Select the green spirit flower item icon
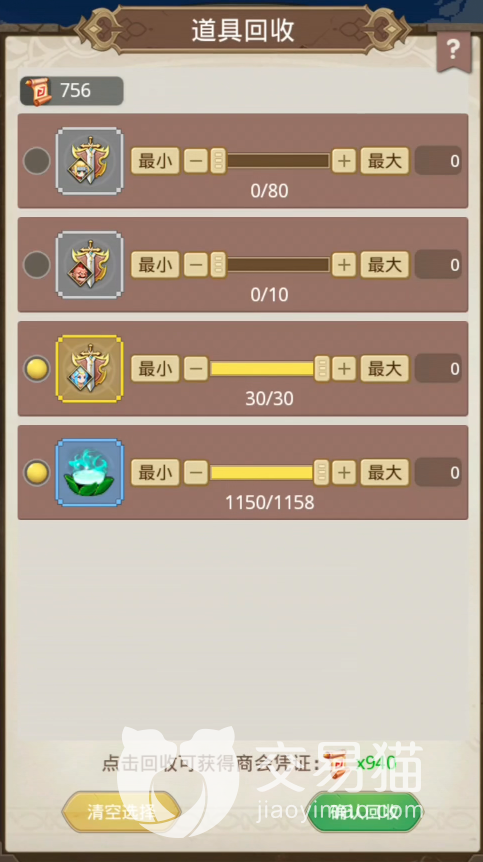 [90, 473]
